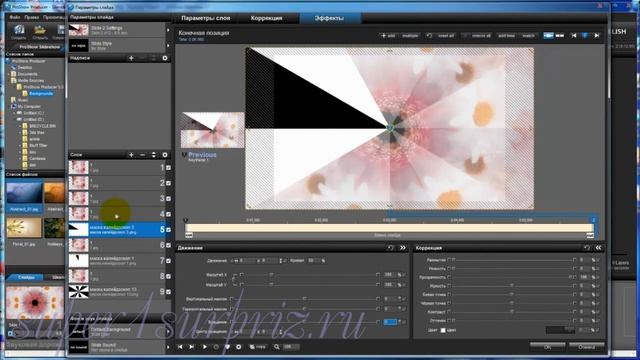Image resolution: width=640 pixels, height=360 pixels.
Task: Reorder layers using up-down arrows in Слои header
Action: tap(153, 155)
